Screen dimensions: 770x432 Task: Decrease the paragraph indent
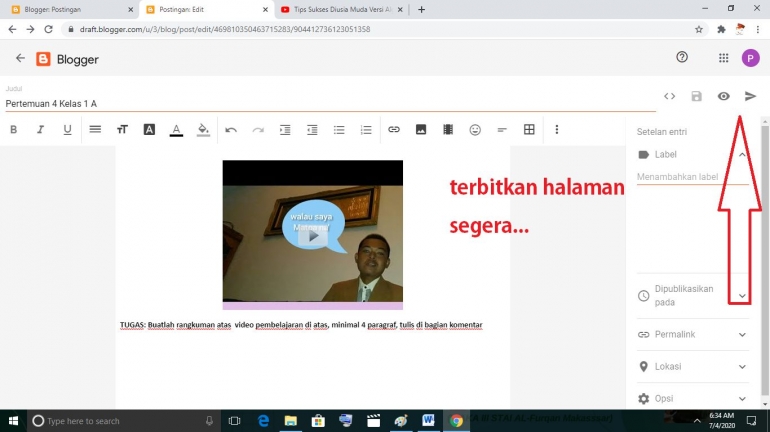tap(312, 130)
